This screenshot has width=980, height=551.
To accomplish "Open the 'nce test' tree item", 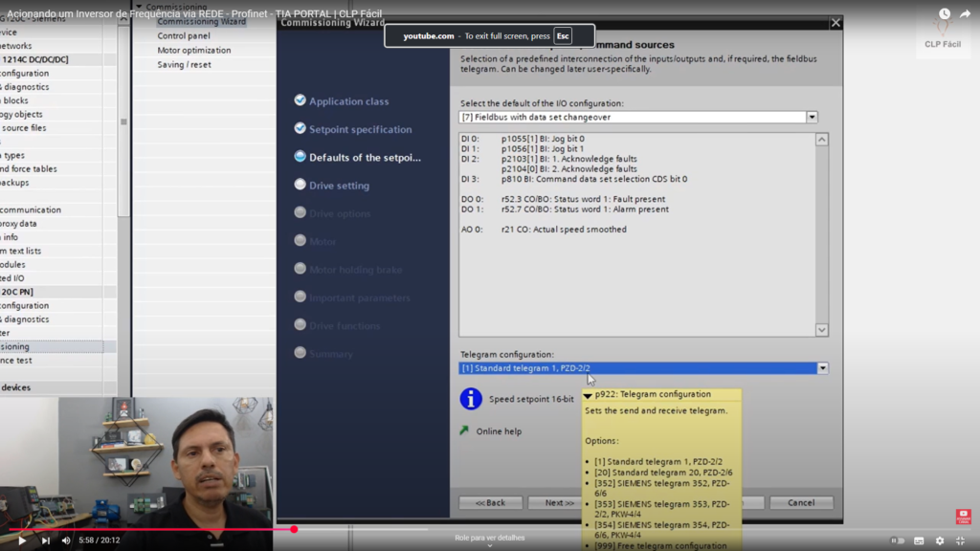I will 16,361.
